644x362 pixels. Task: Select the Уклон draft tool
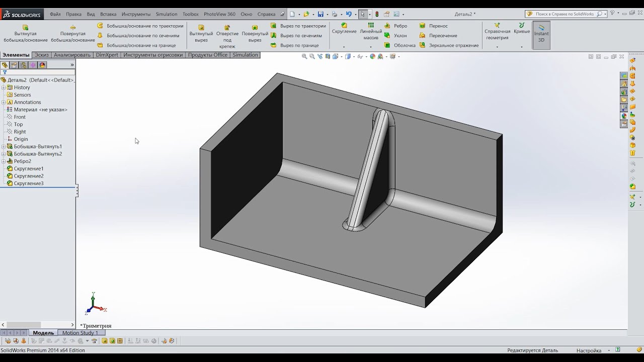coord(395,36)
